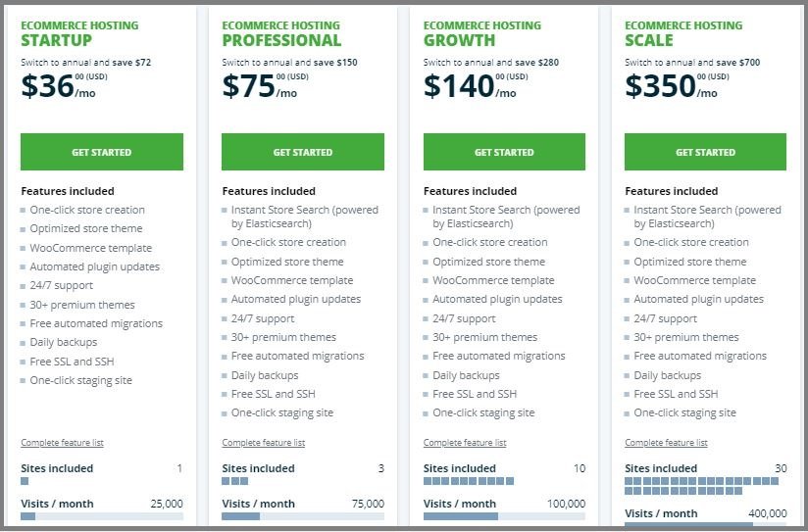Open Complete feature list for Growth

pos(465,443)
